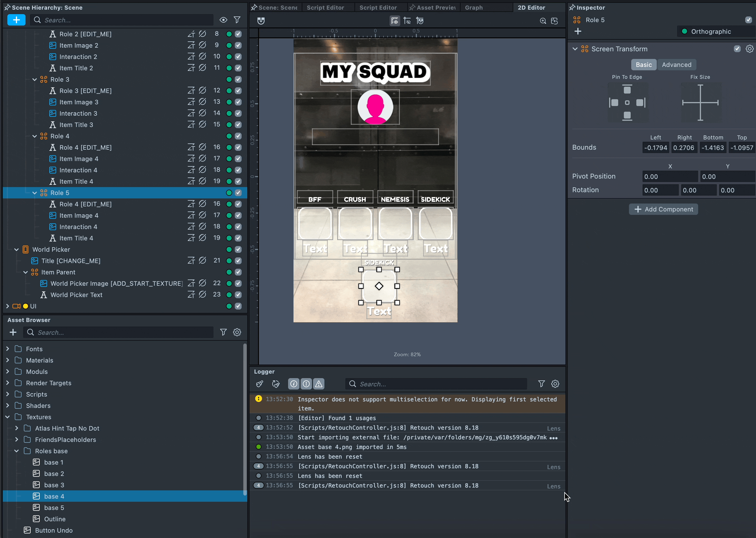
Task: Click the zoom magnifier icon in 2D Editor
Action: (x=543, y=21)
